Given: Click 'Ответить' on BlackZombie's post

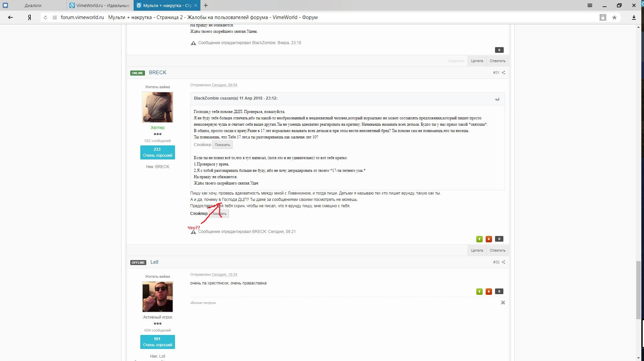Looking at the screenshot, I should pos(497,61).
